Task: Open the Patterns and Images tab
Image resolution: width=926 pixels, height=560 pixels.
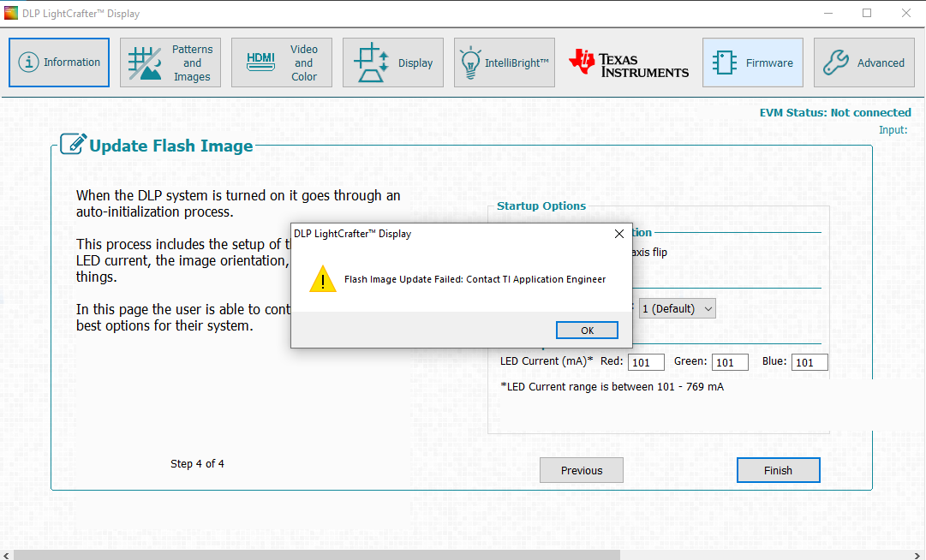Action: (170, 63)
